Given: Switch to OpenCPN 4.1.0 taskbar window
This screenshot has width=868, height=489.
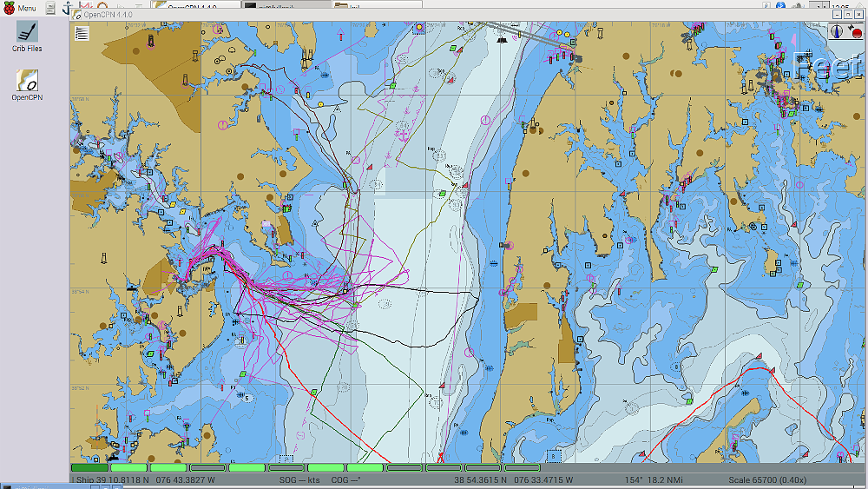Looking at the screenshot, I should [x=195, y=5].
